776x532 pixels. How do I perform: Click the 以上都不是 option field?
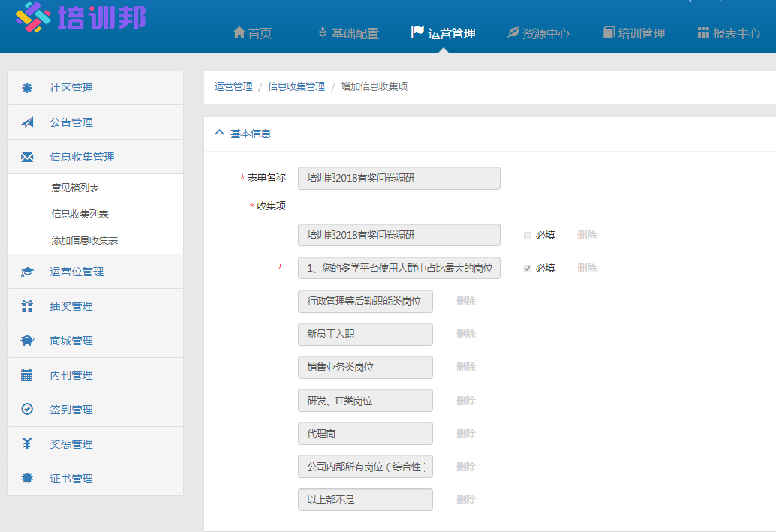click(x=365, y=500)
